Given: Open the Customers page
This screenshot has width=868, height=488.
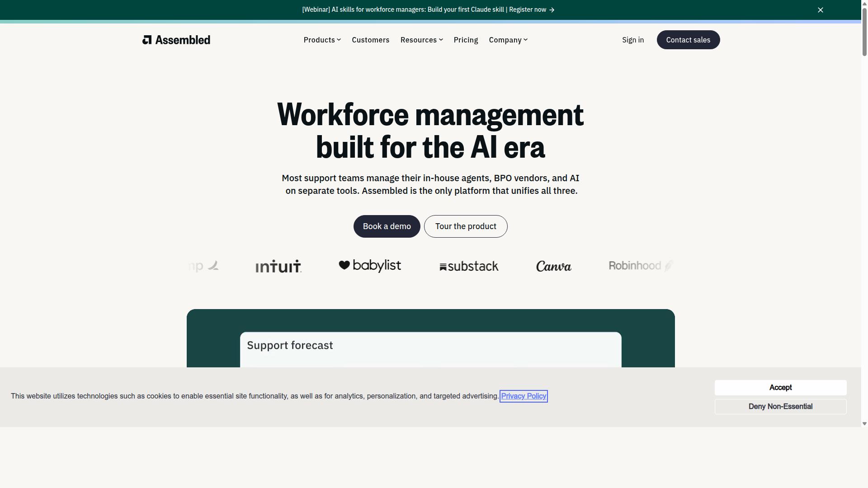Looking at the screenshot, I should 370,40.
